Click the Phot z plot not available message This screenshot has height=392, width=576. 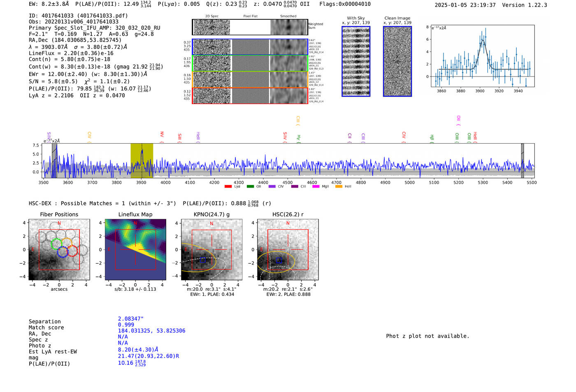click(x=427, y=336)
